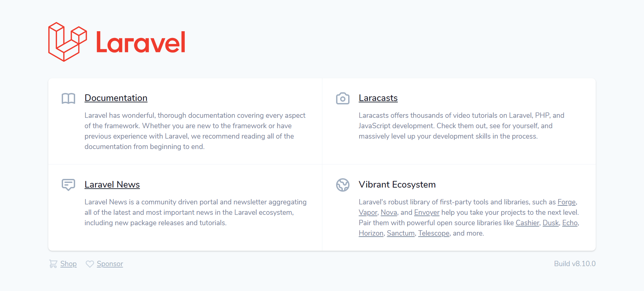Open the Nova link
644x291 pixels.
pyautogui.click(x=389, y=212)
